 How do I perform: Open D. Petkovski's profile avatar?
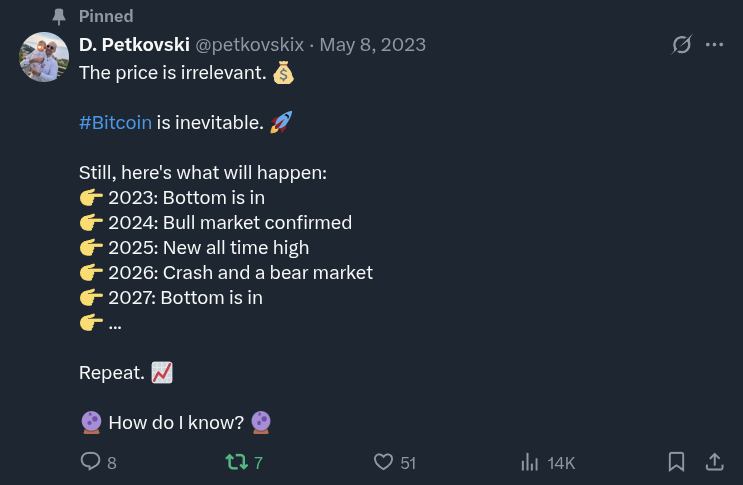click(44, 57)
